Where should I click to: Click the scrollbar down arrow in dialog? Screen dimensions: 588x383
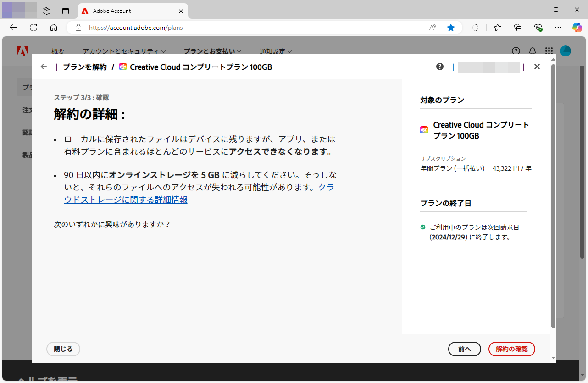(553, 358)
